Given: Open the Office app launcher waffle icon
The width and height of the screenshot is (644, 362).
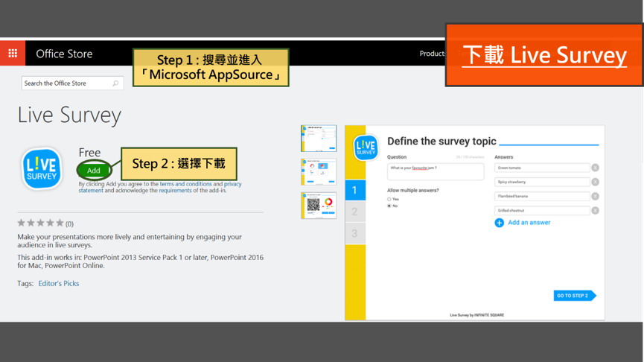Looking at the screenshot, I should click(x=13, y=53).
